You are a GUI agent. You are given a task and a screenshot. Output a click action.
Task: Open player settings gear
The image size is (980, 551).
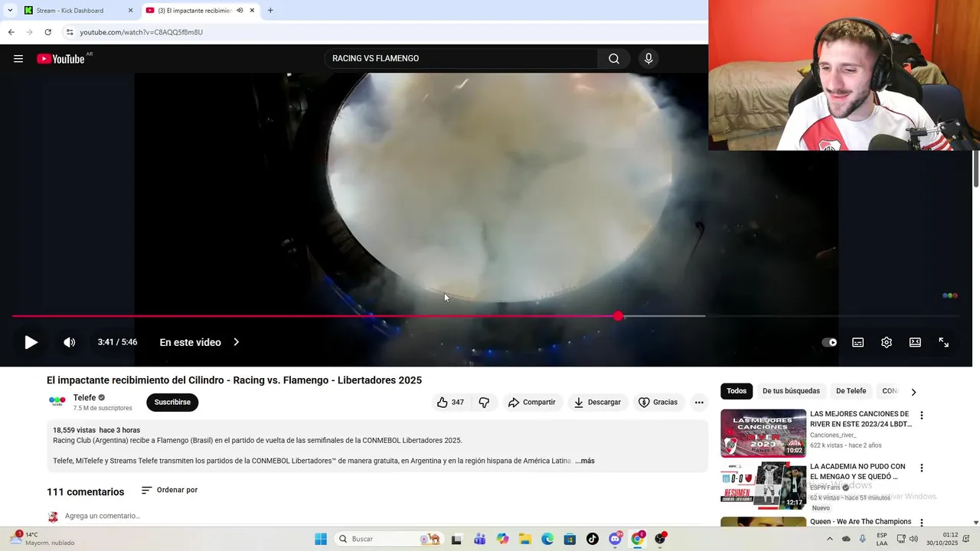pyautogui.click(x=887, y=343)
